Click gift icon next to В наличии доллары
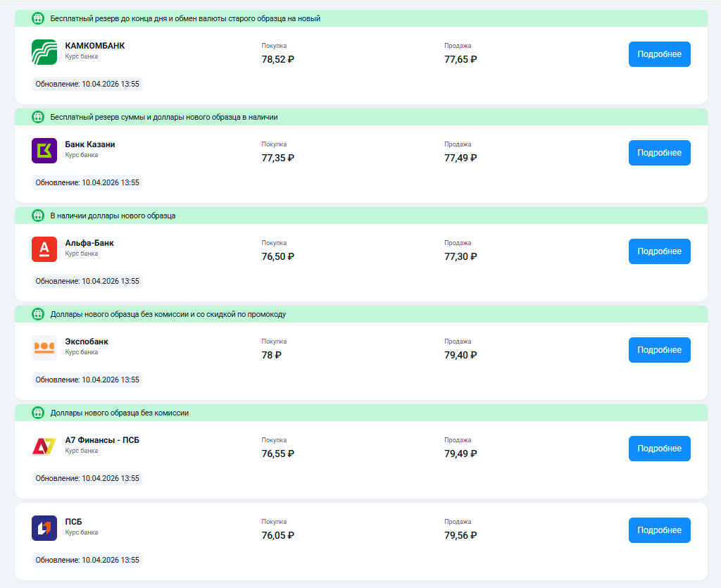 pos(38,215)
